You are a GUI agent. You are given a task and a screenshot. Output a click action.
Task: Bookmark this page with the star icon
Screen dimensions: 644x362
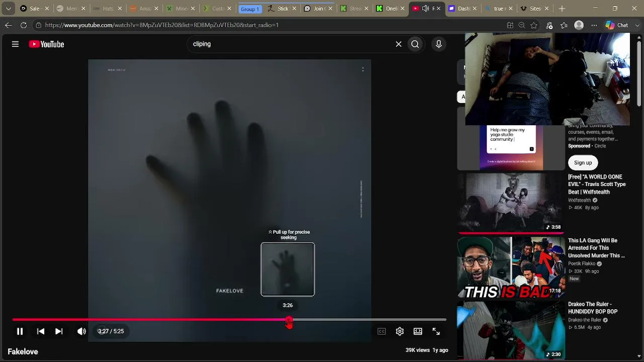(x=534, y=25)
